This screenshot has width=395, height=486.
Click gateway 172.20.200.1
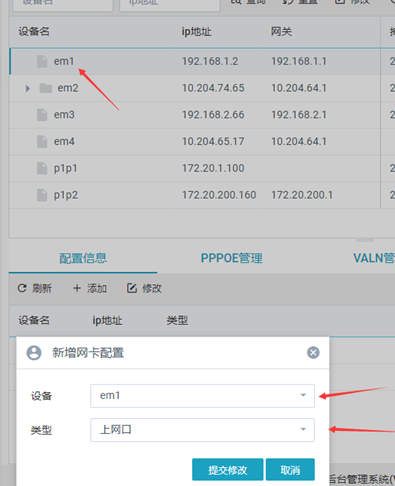click(x=302, y=195)
